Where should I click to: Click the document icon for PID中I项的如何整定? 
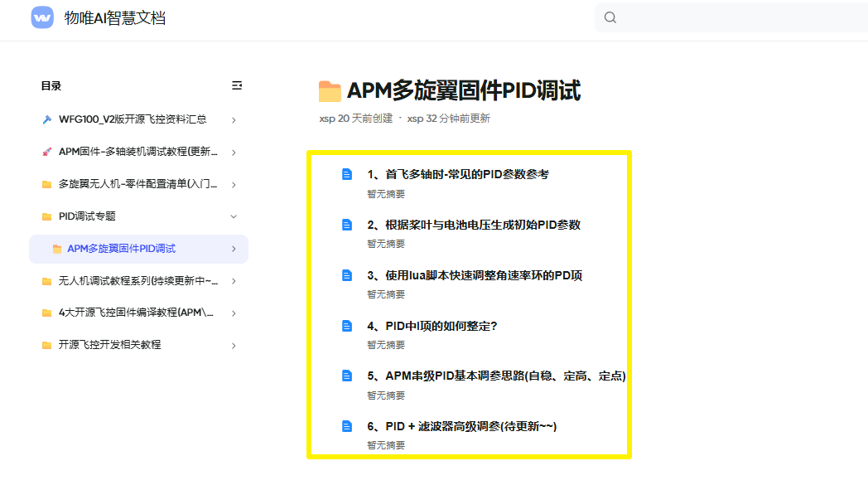point(348,326)
